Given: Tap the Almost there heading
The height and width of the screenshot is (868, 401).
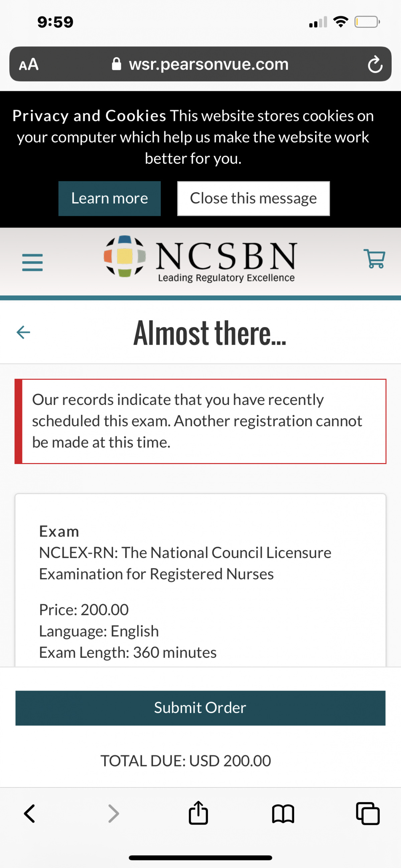Looking at the screenshot, I should click(x=210, y=333).
